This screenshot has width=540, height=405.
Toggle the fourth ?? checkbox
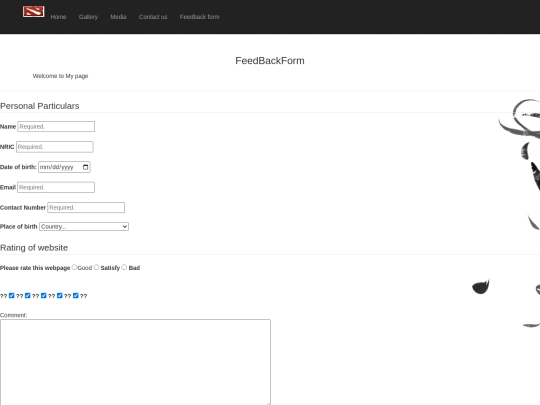coord(60,295)
